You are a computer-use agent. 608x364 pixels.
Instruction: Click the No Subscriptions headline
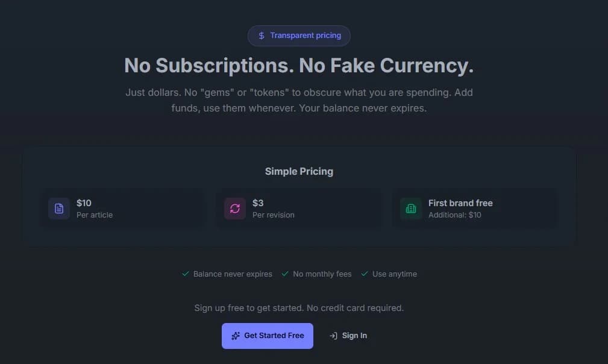(x=299, y=65)
